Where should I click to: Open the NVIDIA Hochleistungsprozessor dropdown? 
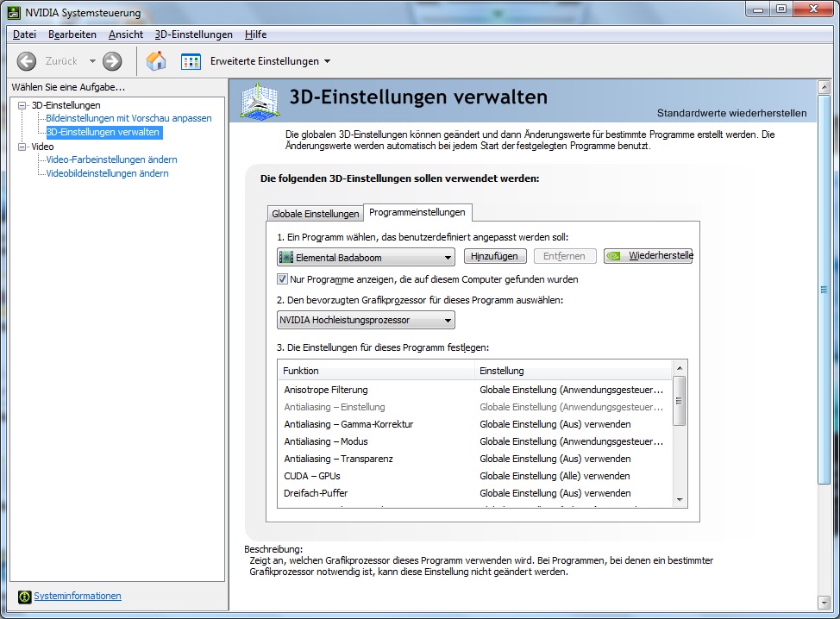(x=366, y=320)
